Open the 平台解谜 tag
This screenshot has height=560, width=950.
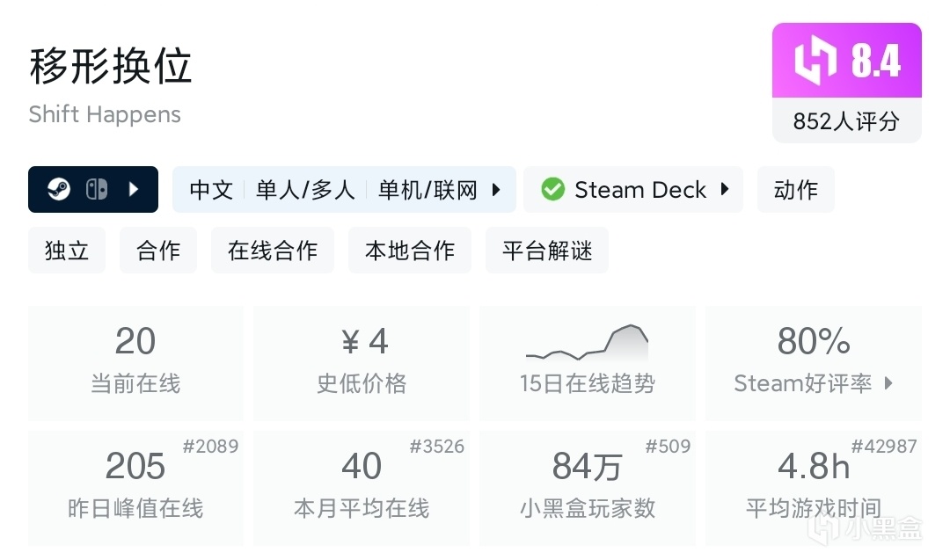[547, 251]
